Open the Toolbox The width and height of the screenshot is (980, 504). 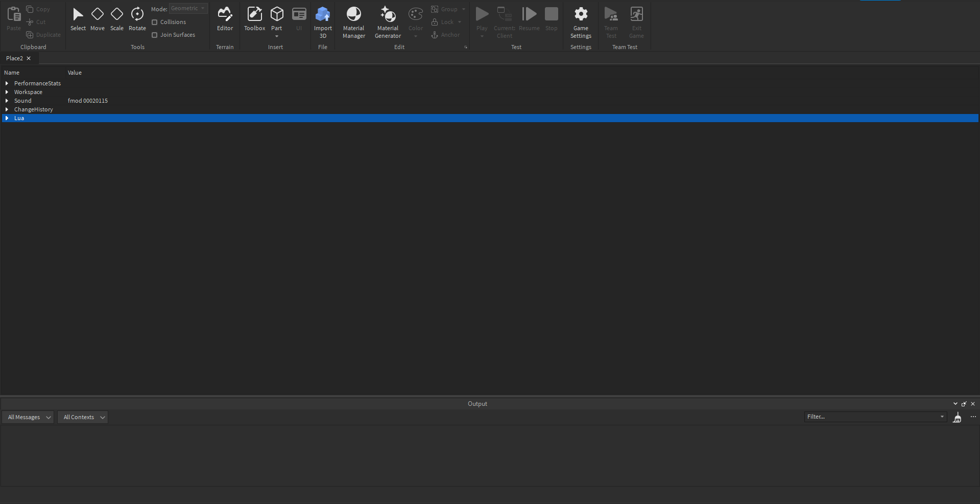point(254,19)
